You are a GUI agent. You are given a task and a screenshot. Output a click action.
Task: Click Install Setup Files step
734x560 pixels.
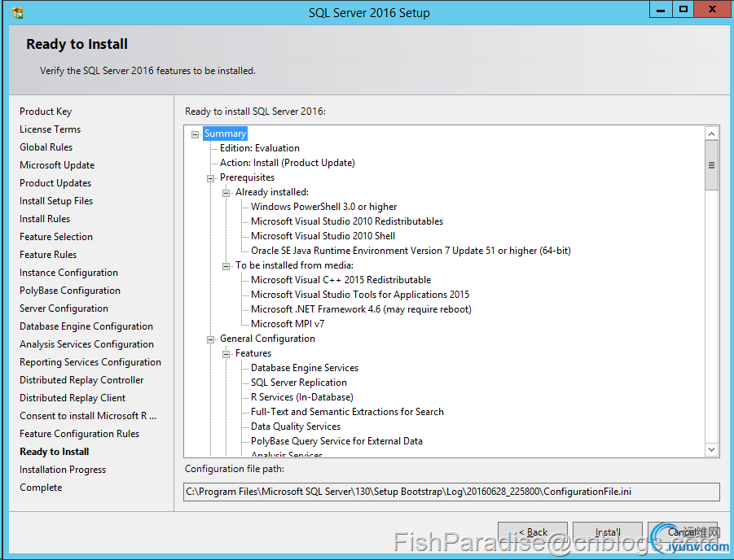pyautogui.click(x=56, y=201)
